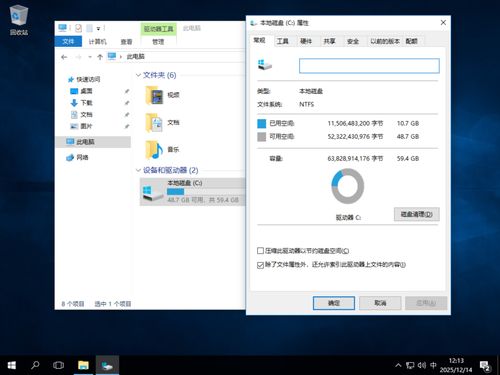The width and height of the screenshot is (500, 375).
Task: Select the 桌面 desktop icon in sidebar
Action: [x=74, y=91]
